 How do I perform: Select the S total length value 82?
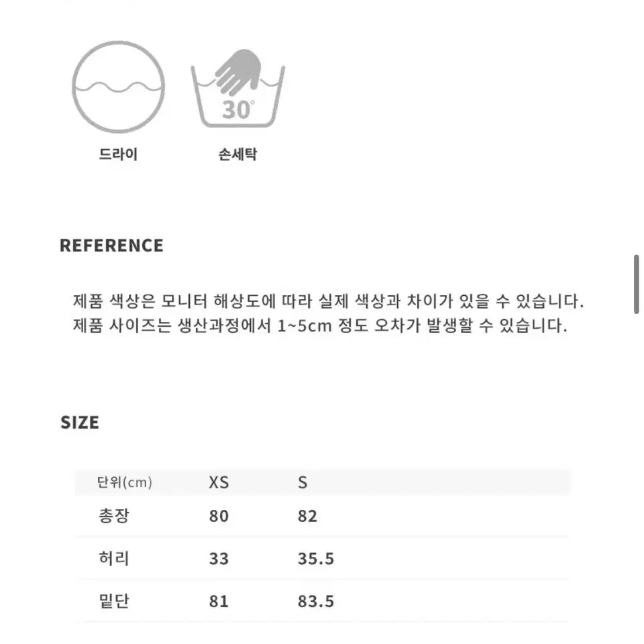tap(308, 517)
